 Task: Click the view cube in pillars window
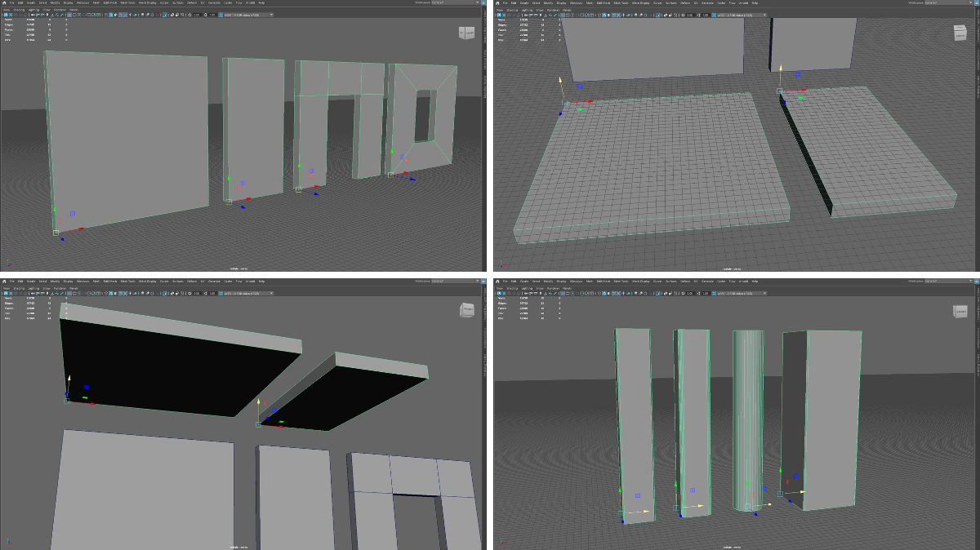pos(961,311)
